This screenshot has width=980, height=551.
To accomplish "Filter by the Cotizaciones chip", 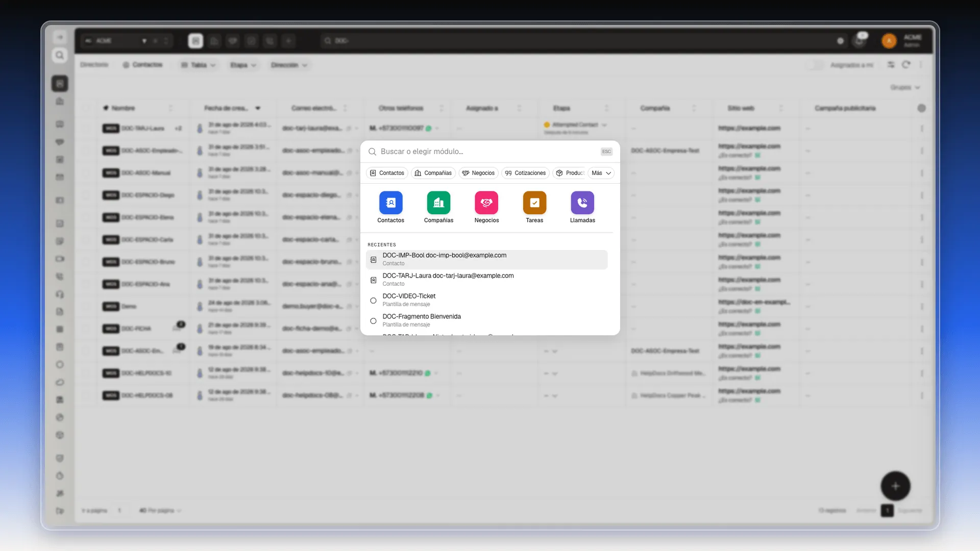I will coord(525,173).
